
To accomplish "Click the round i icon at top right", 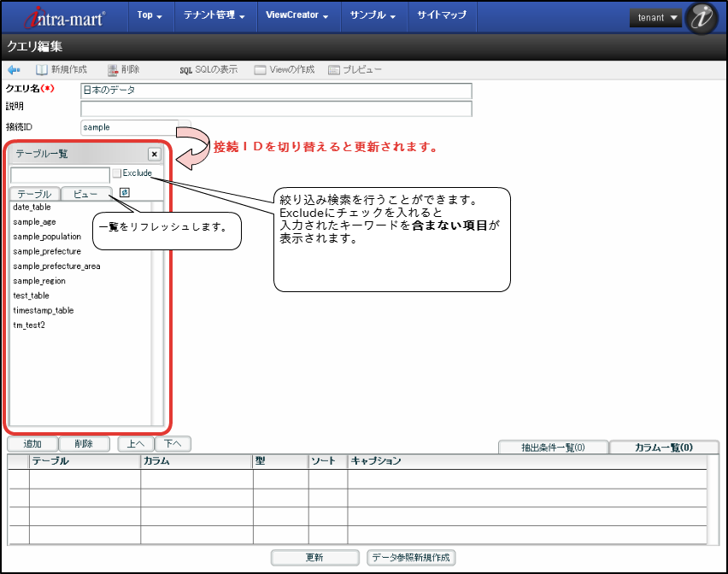I will pyautogui.click(x=701, y=18).
